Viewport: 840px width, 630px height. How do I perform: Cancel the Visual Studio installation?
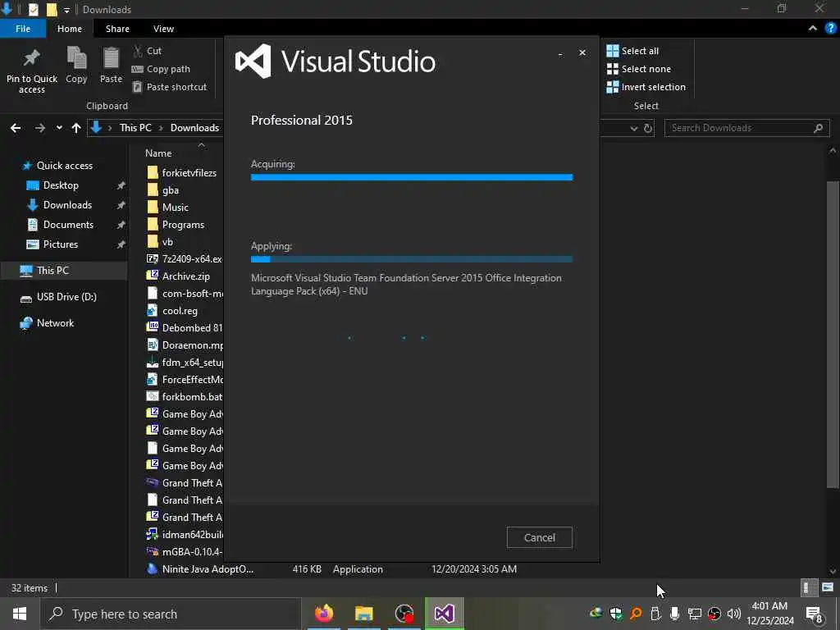[x=539, y=537]
